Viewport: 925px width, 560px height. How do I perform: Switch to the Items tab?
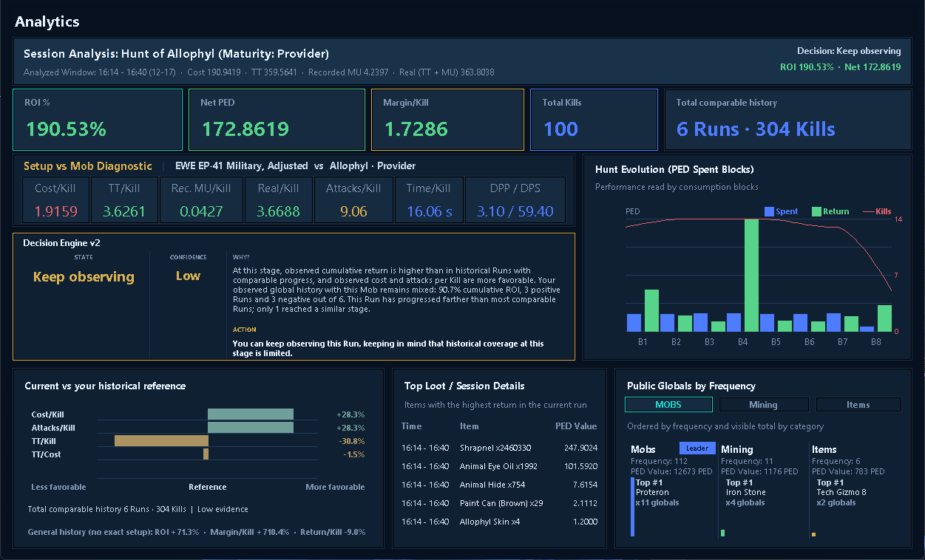pos(858,405)
